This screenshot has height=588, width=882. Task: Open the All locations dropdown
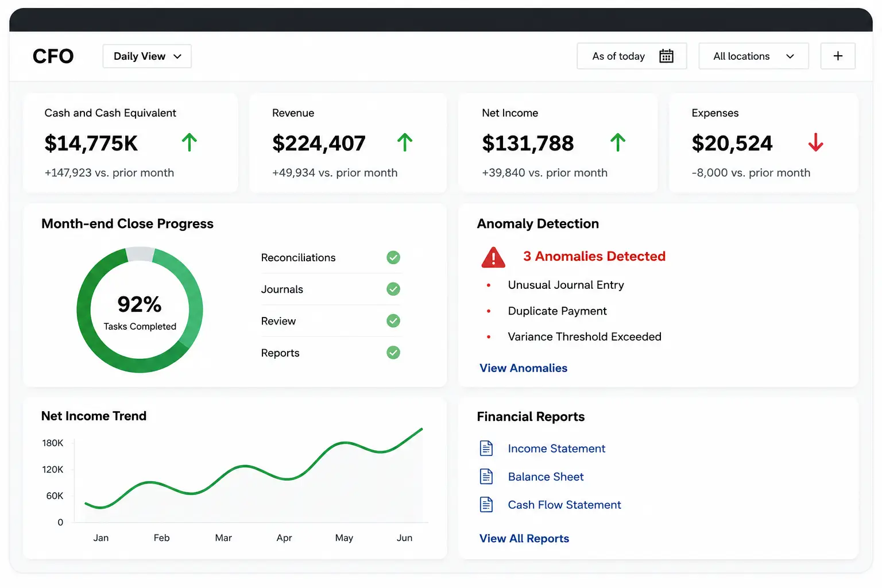click(x=753, y=56)
